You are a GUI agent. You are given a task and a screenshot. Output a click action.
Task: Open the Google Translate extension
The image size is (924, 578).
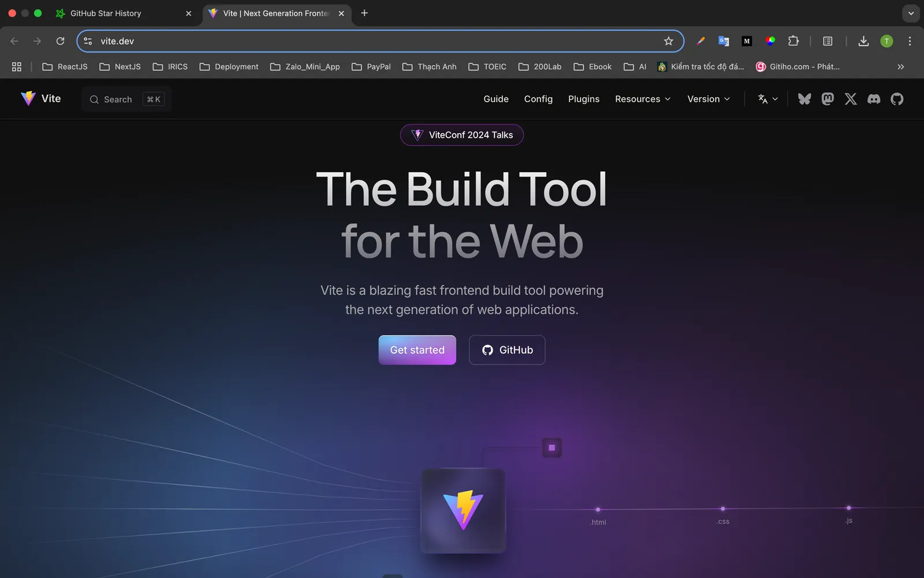724,41
